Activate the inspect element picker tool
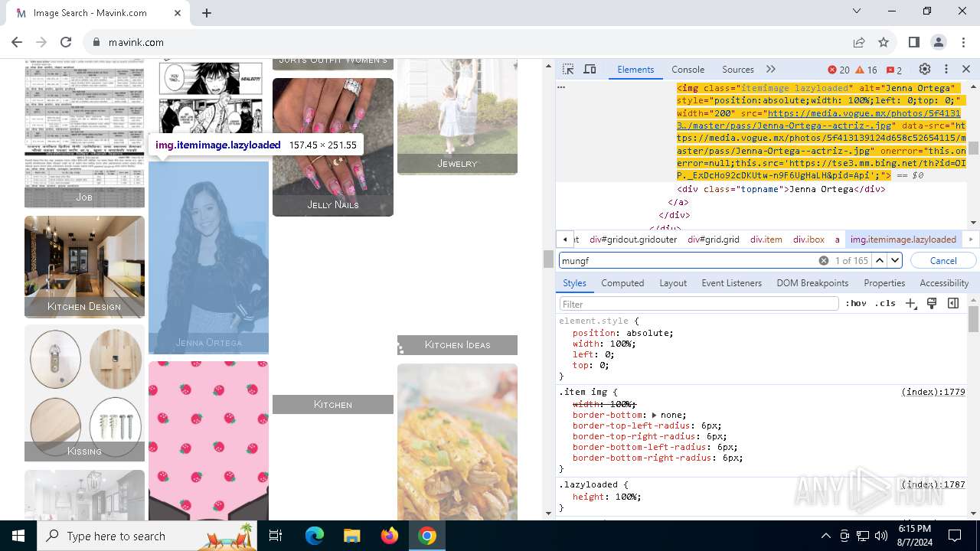Screen dimensions: 980x551 pos(568,69)
